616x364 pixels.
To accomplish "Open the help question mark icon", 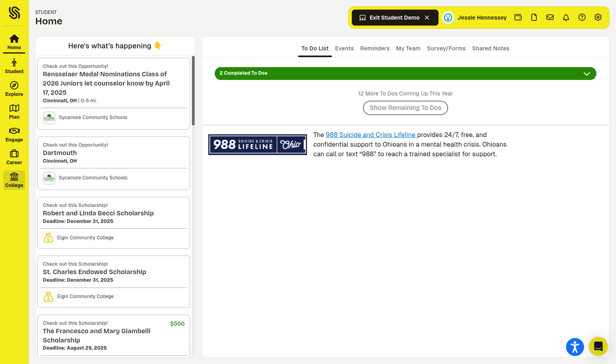I will [582, 17].
